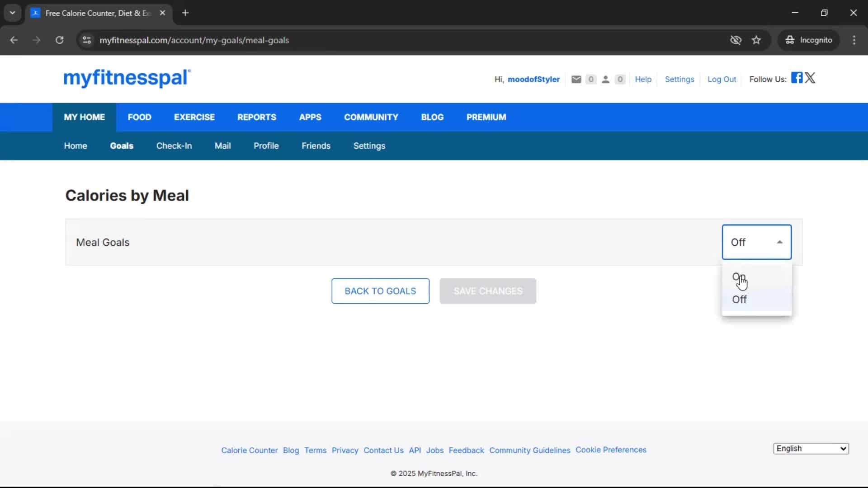Select On in Meal Goals dropdown
Image resolution: width=868 pixels, height=488 pixels.
pos(756,277)
